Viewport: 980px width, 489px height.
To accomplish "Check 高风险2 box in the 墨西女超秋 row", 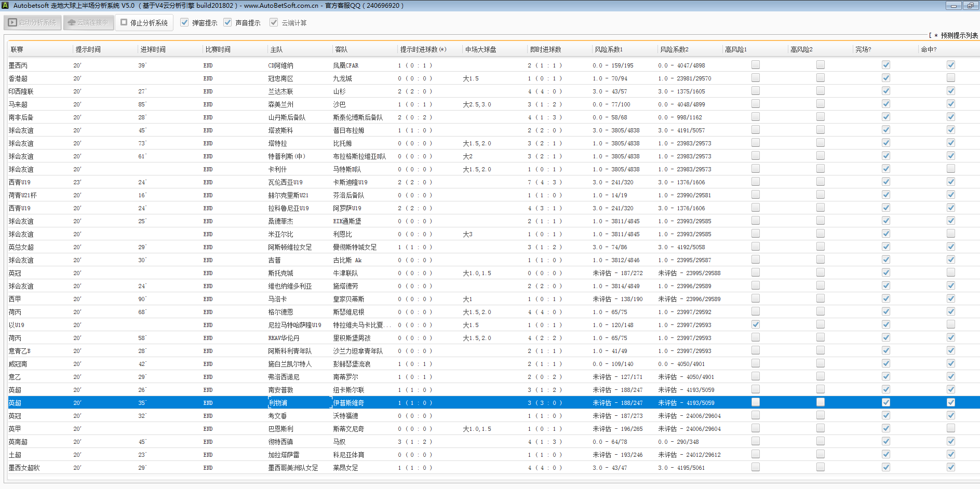I will [820, 467].
